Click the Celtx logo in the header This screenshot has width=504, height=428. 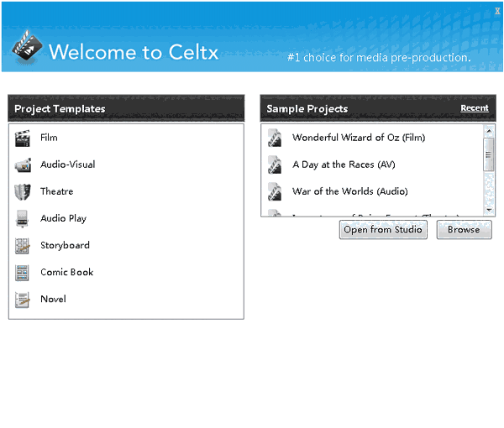click(28, 51)
